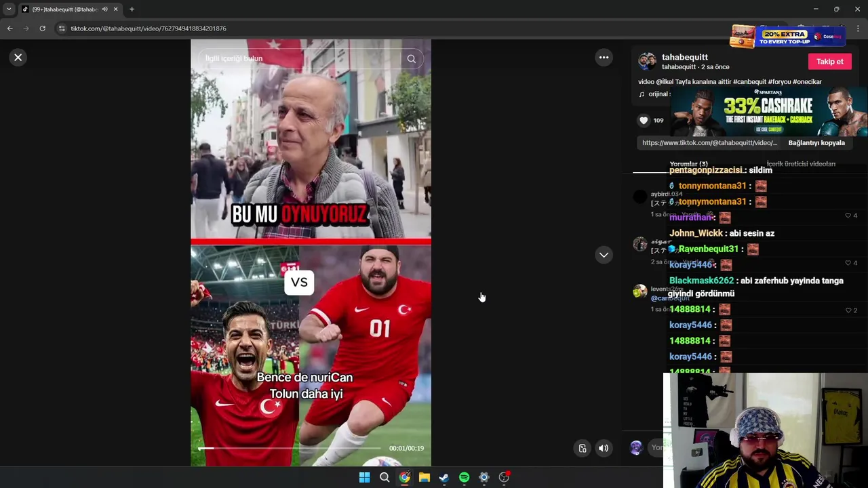
Task: Open Windows taskbar search
Action: pyautogui.click(x=384, y=478)
